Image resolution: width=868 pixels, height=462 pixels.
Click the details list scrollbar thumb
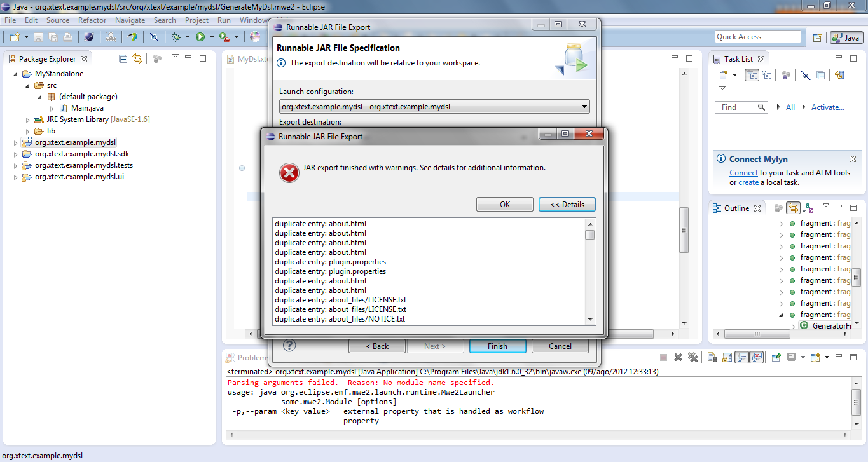pyautogui.click(x=590, y=234)
